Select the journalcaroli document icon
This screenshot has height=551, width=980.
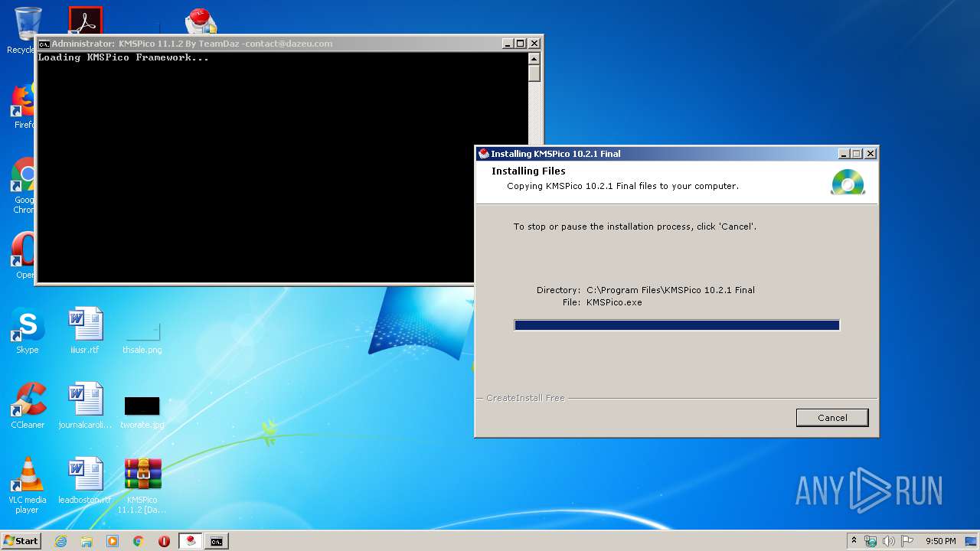click(x=85, y=406)
